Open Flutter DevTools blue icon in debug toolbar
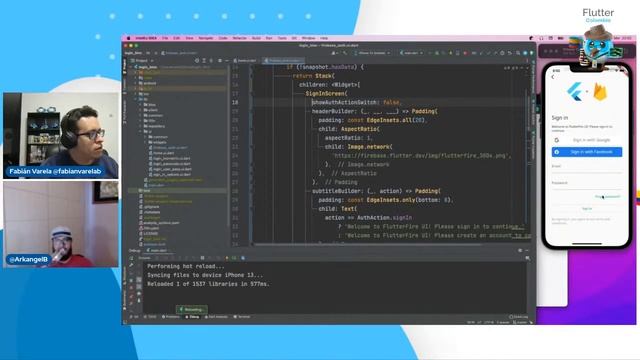This screenshot has width=640, height=360. (x=243, y=258)
